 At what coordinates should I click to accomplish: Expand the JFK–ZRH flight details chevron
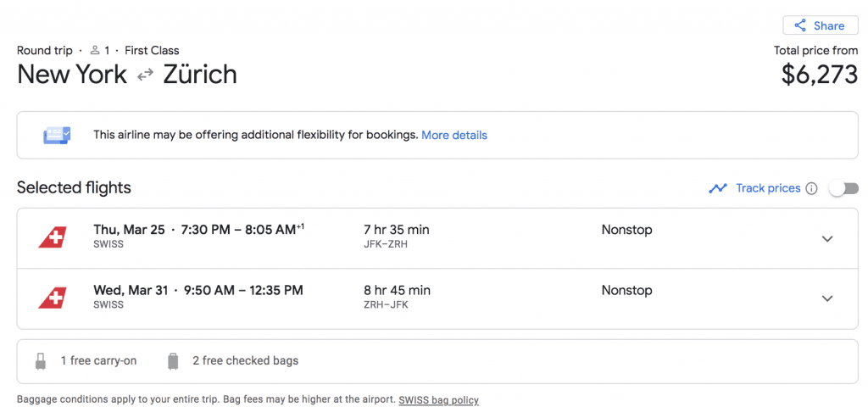tap(827, 238)
